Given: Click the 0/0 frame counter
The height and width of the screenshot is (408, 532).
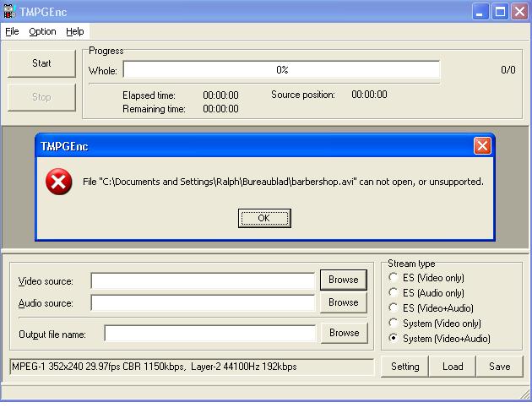Looking at the screenshot, I should [x=508, y=70].
